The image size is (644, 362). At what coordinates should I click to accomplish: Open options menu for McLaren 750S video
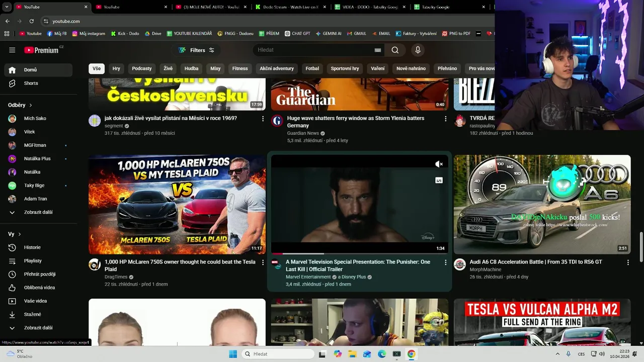(263, 262)
